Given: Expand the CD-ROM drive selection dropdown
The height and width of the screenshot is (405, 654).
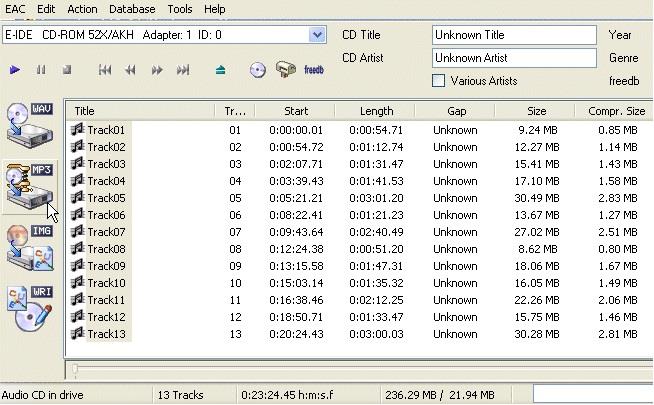Looking at the screenshot, I should click(317, 35).
